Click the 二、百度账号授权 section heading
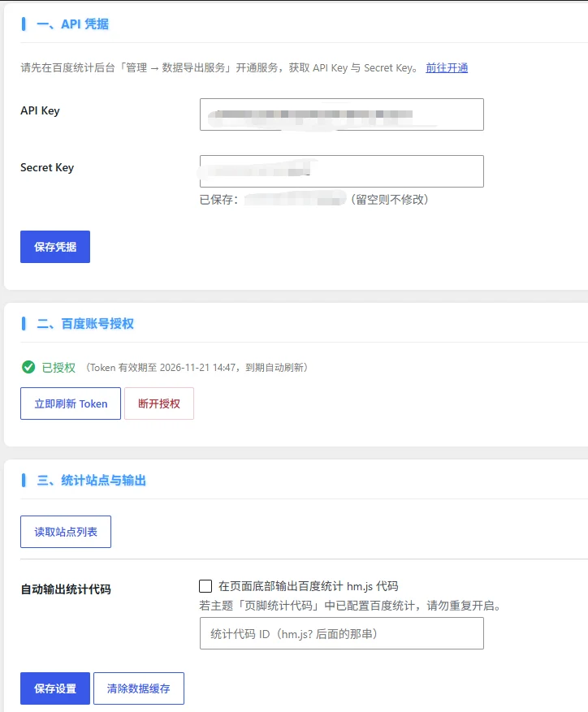The width and height of the screenshot is (588, 712). [x=85, y=324]
